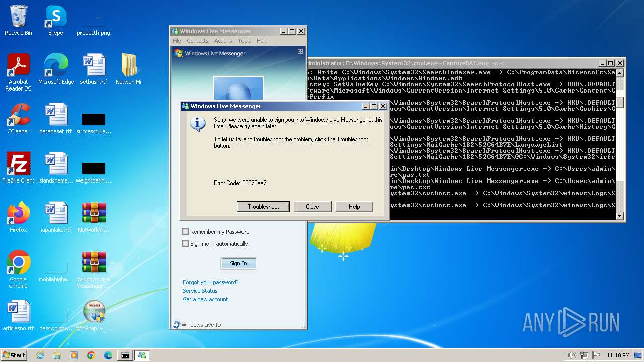Click the Troubleshoot button
The width and height of the screenshot is (644, 362).
(263, 207)
